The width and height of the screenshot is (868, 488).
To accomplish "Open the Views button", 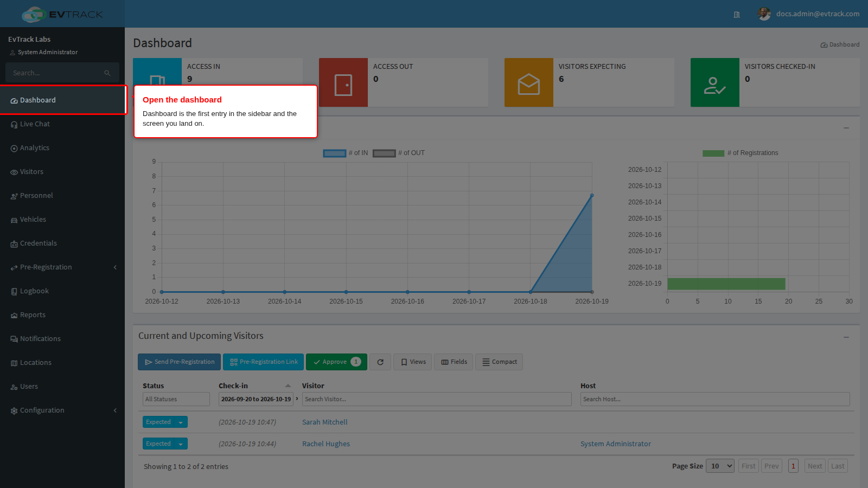I will point(412,362).
